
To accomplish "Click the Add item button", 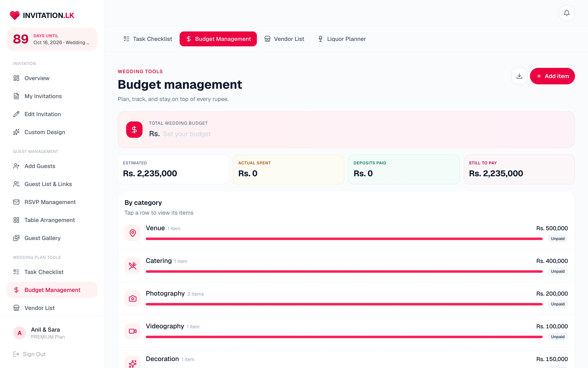I will (x=552, y=76).
